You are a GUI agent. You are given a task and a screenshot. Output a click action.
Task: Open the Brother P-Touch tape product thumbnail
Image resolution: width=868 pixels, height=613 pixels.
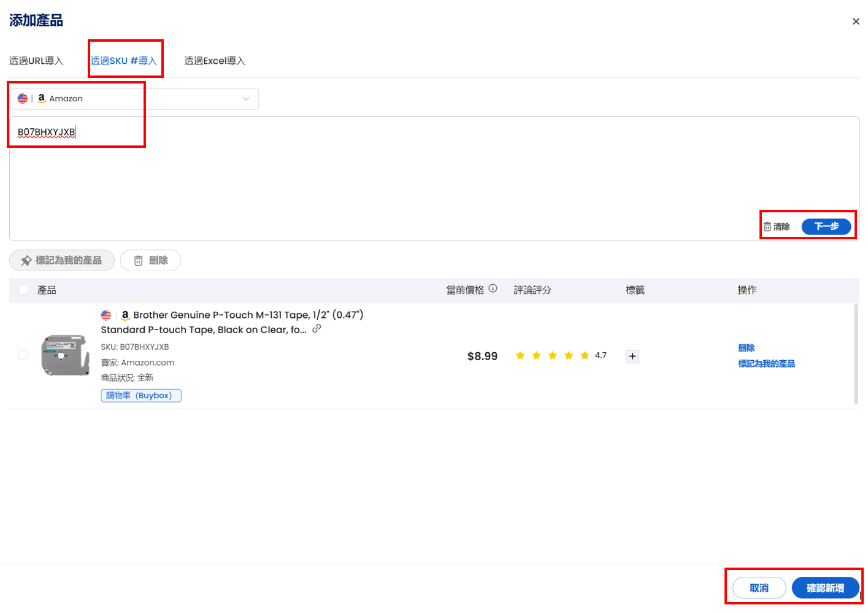[x=66, y=355]
